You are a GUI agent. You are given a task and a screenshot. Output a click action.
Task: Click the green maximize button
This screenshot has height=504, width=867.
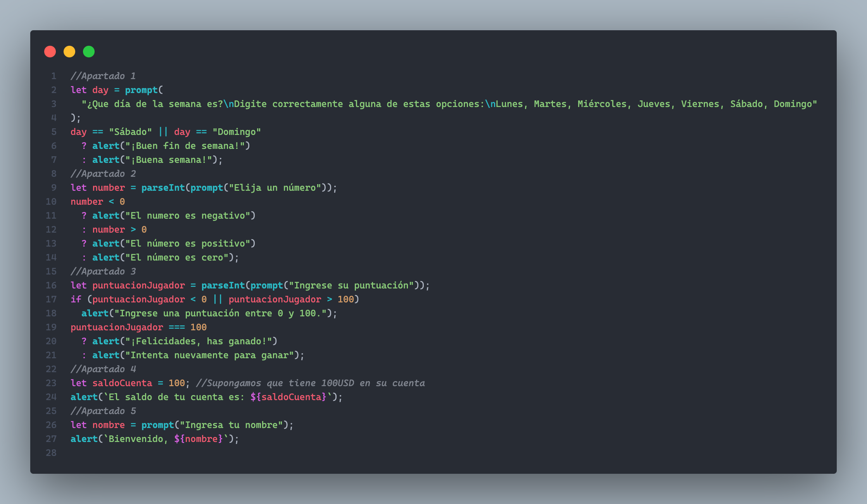[x=88, y=52]
